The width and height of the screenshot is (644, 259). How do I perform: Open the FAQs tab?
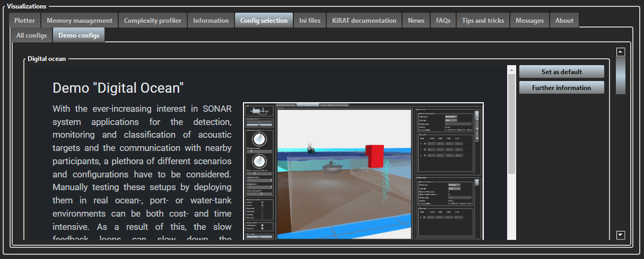(x=443, y=21)
